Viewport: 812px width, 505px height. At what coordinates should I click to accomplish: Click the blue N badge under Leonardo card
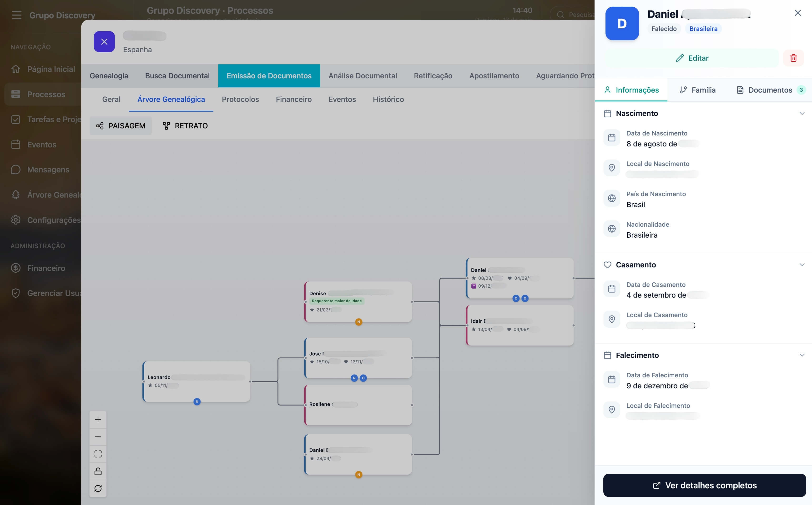click(x=197, y=401)
